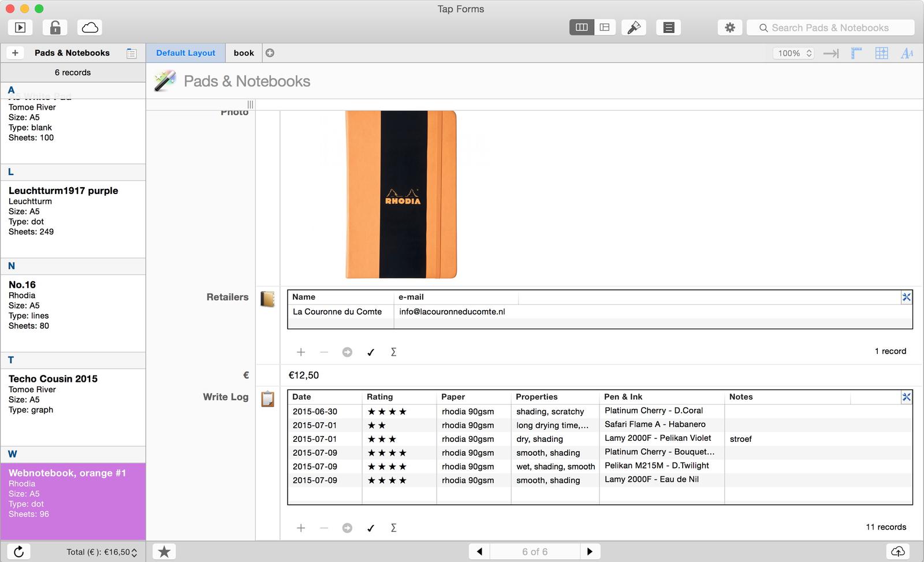Click the wet, shading, smooth properties cell
The width and height of the screenshot is (924, 562).
pos(556,466)
